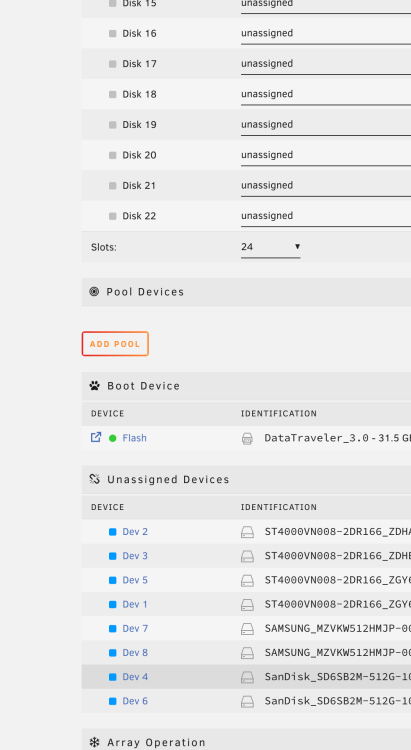
Task: Click the disk icon in Dev 7 row
Action: click(x=247, y=629)
